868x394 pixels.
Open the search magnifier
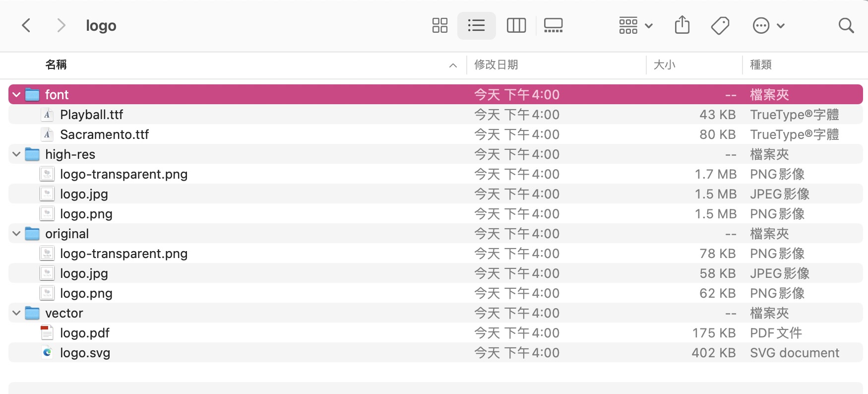pos(846,25)
